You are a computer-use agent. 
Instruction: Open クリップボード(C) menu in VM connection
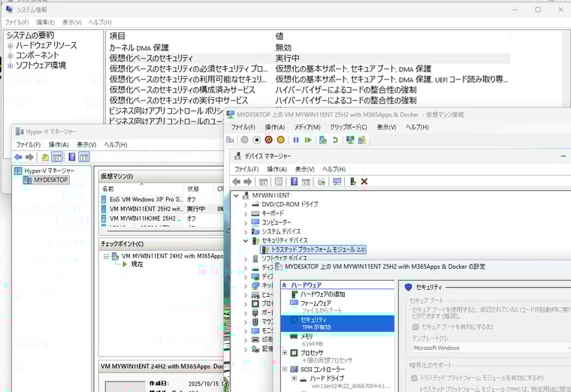tap(349, 127)
